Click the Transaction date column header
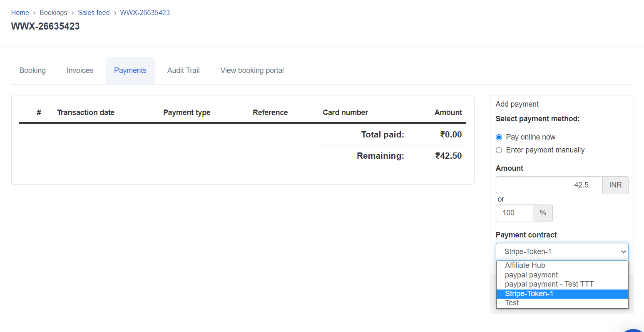The image size is (644, 332). pos(86,112)
